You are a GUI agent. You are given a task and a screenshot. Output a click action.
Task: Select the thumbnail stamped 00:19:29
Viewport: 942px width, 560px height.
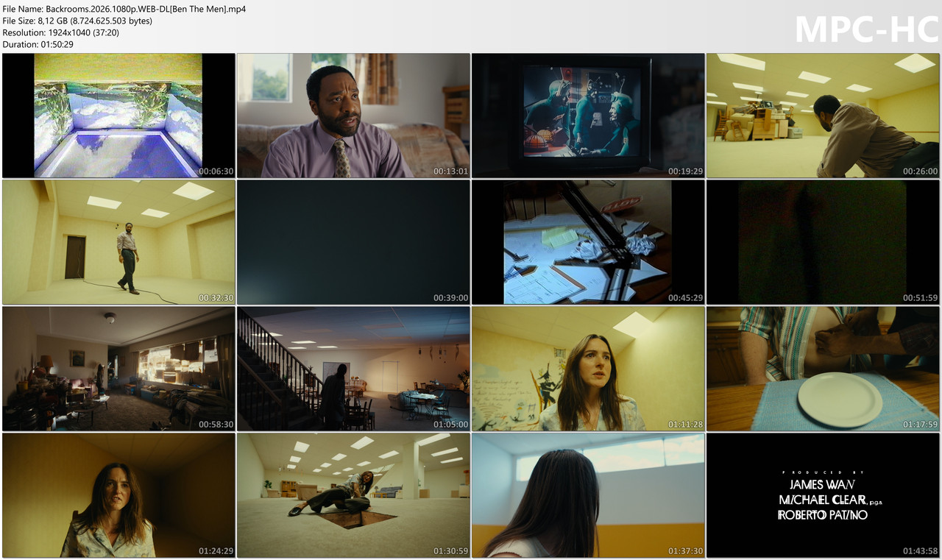click(588, 116)
